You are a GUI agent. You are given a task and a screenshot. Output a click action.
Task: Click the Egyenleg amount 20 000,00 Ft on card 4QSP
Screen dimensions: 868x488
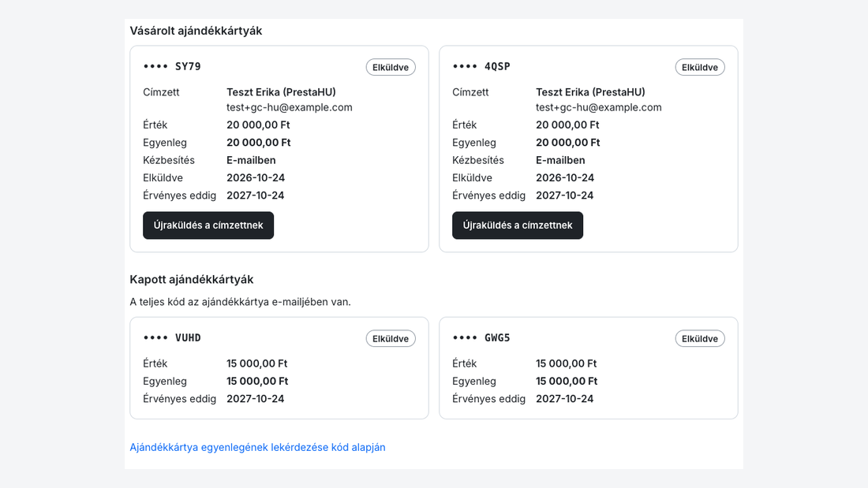[568, 143]
